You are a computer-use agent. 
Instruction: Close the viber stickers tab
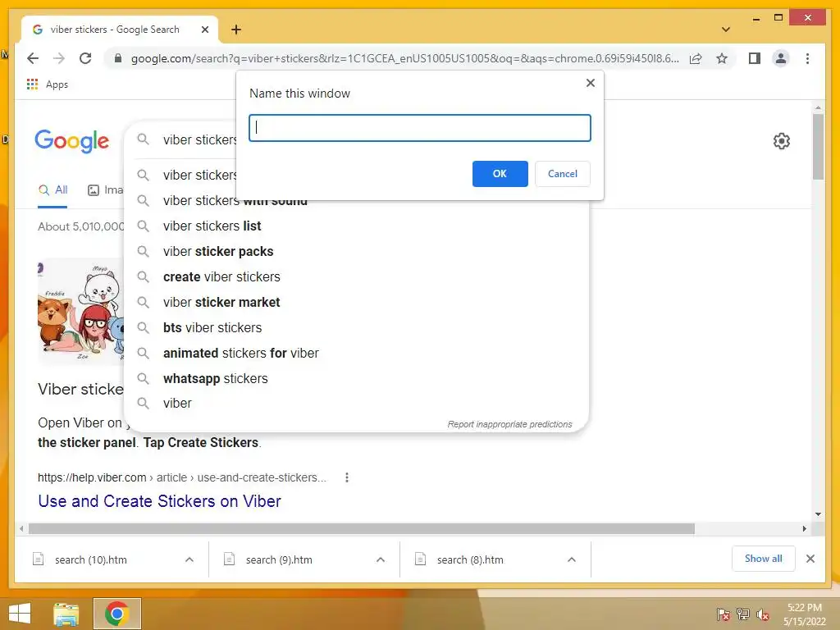204,30
